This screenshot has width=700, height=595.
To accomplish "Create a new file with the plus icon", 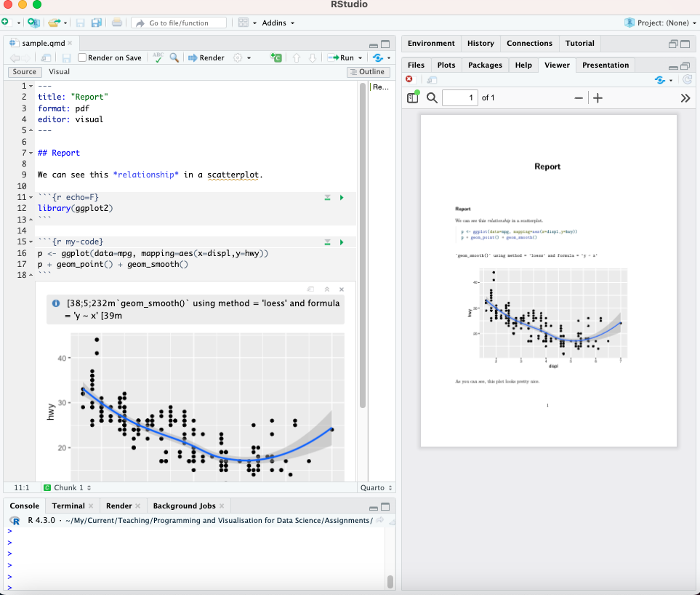I will [x=5, y=22].
